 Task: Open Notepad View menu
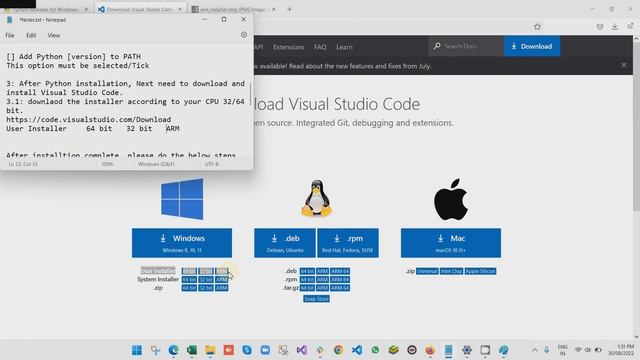click(x=54, y=36)
